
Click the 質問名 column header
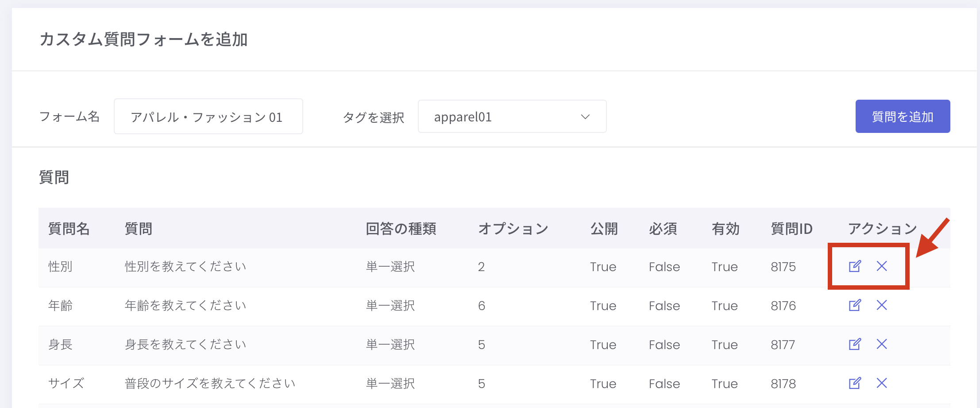click(69, 229)
